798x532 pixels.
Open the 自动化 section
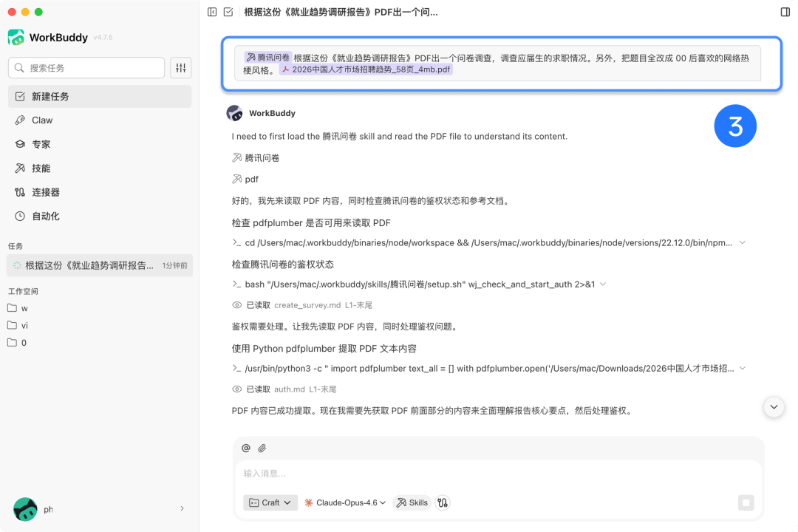click(x=100, y=216)
